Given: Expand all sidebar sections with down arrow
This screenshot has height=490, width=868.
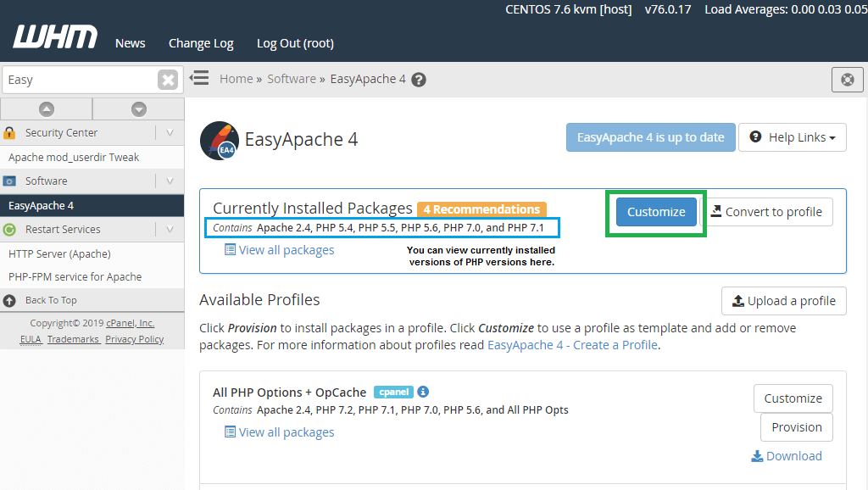Looking at the screenshot, I should pos(139,109).
